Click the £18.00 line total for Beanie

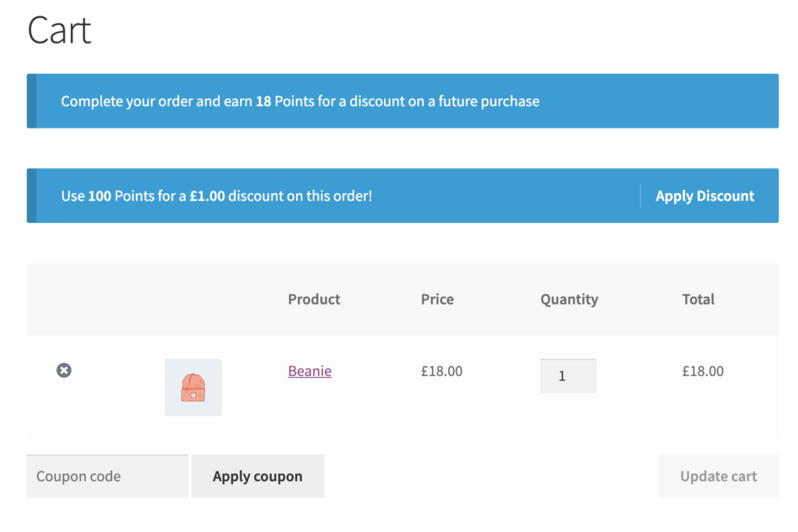[x=702, y=371]
